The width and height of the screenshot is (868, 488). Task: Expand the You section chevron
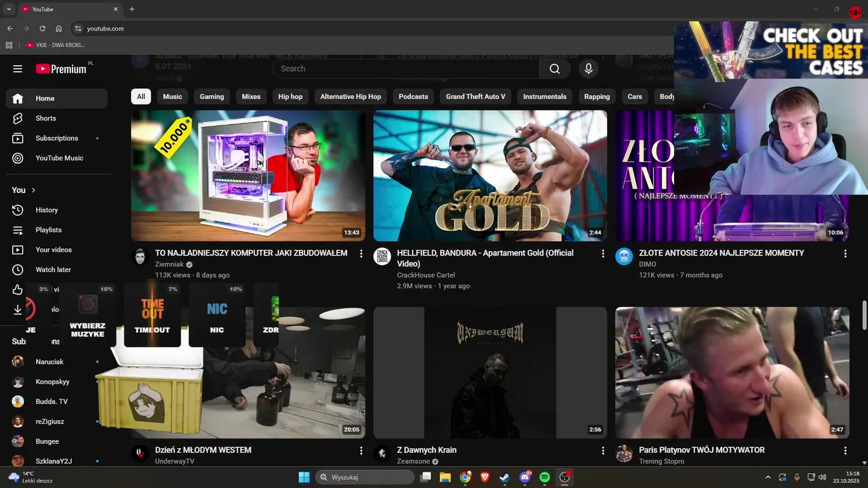click(x=33, y=190)
